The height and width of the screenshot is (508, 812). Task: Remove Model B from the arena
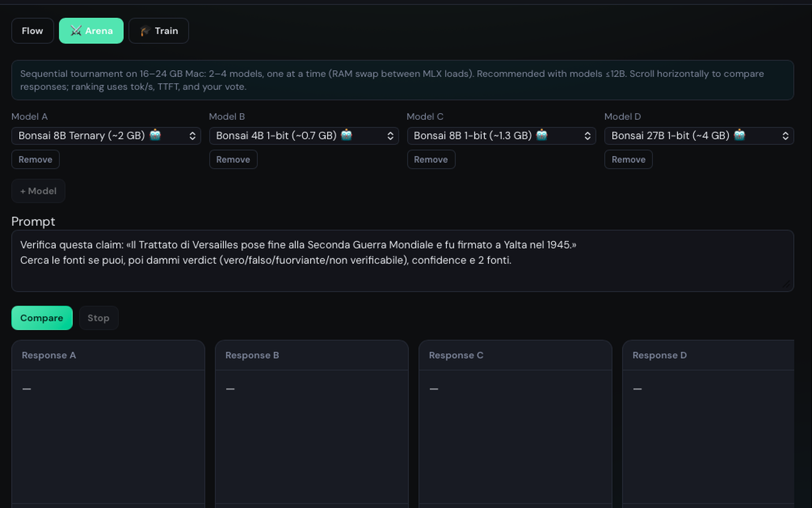click(x=233, y=160)
